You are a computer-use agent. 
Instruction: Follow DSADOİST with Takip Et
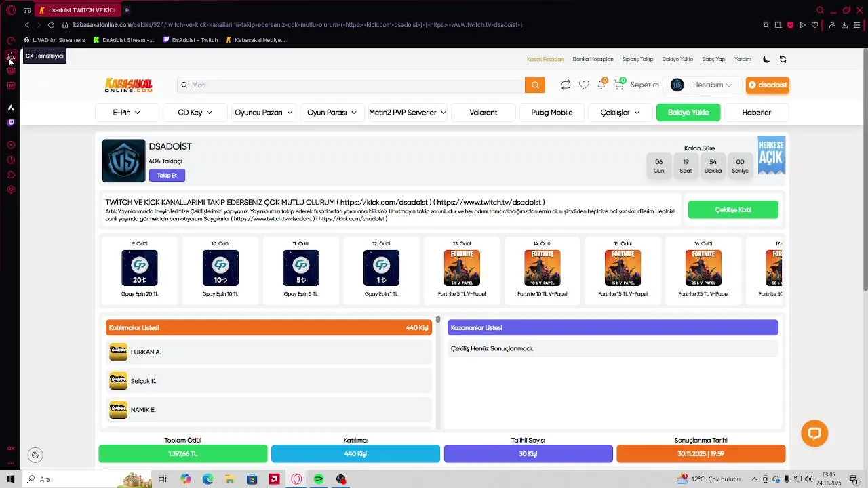point(167,176)
